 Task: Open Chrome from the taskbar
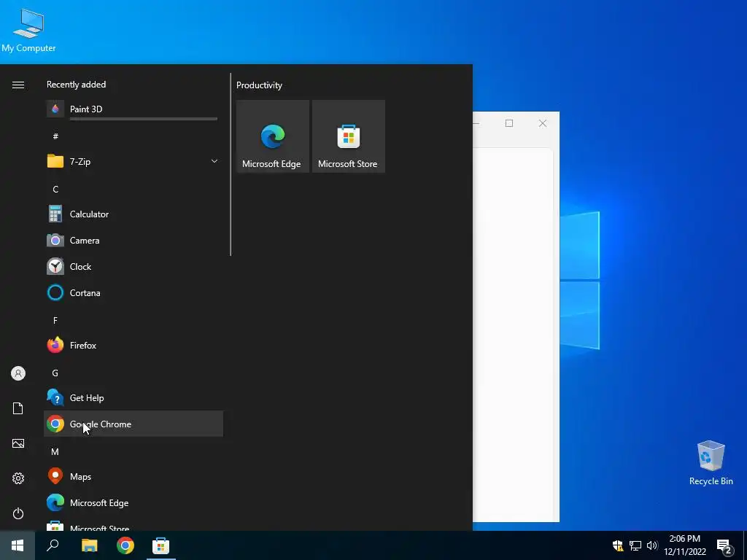[x=125, y=545]
